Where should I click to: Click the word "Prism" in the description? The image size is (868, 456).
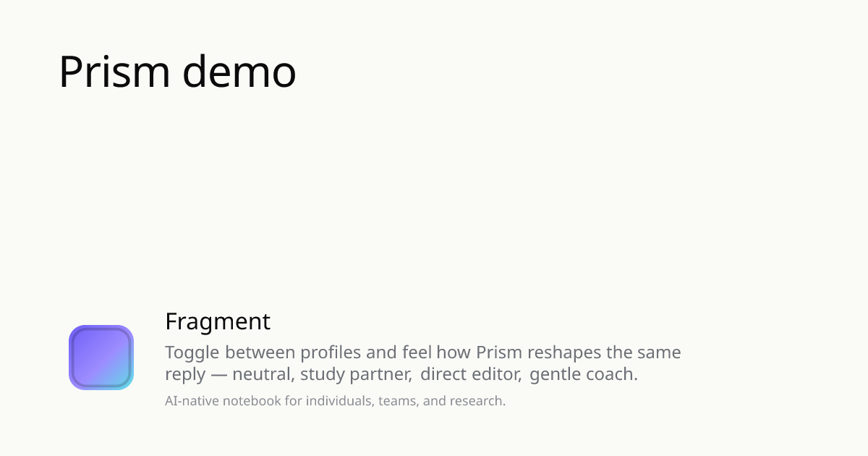point(499,352)
